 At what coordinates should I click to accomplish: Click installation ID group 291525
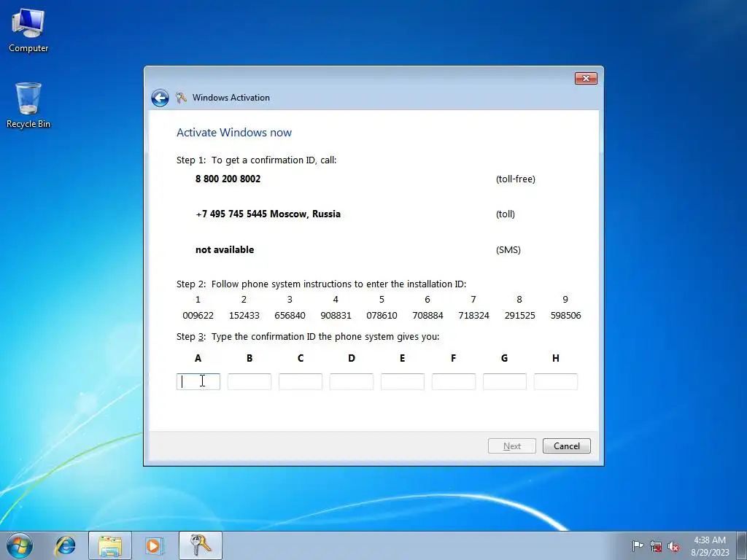coord(519,315)
